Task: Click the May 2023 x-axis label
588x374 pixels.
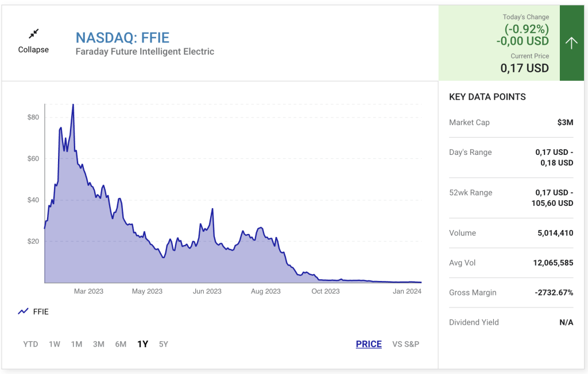Action: pos(147,291)
